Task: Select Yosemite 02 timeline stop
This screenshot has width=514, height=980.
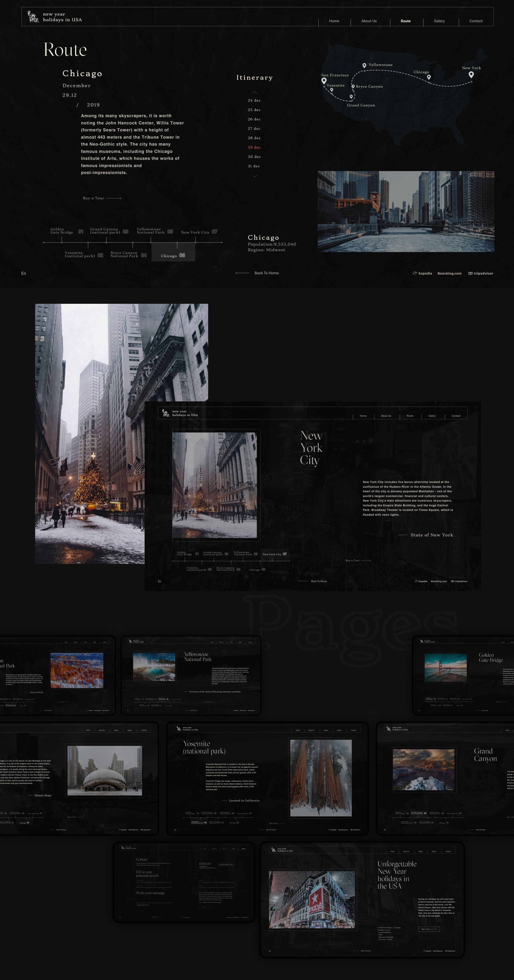Action: 84,254
